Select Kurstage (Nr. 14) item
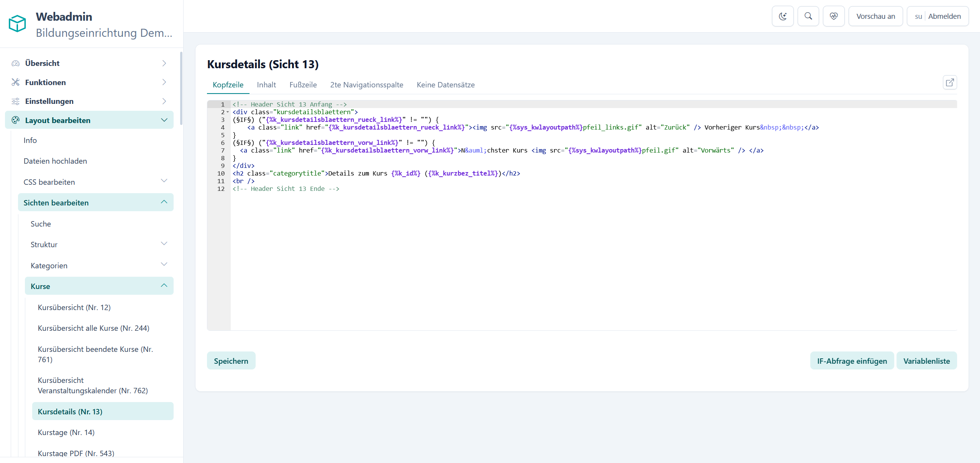980x463 pixels. click(103, 432)
